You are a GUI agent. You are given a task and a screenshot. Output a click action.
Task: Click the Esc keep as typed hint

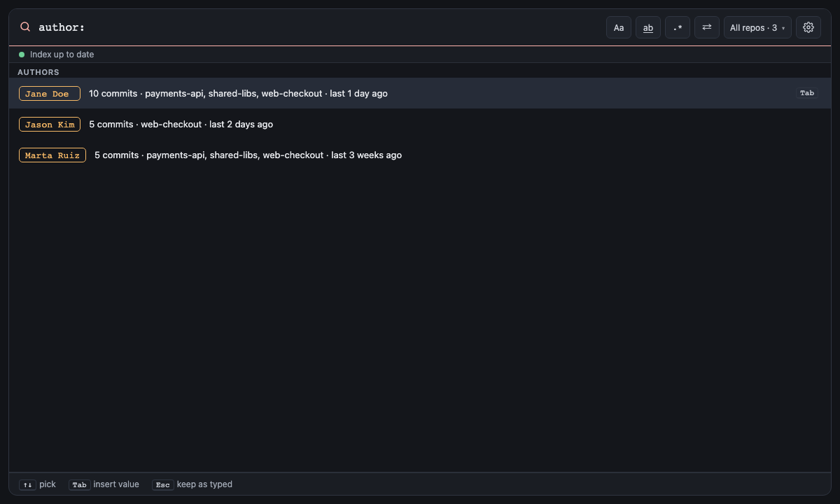(192, 484)
